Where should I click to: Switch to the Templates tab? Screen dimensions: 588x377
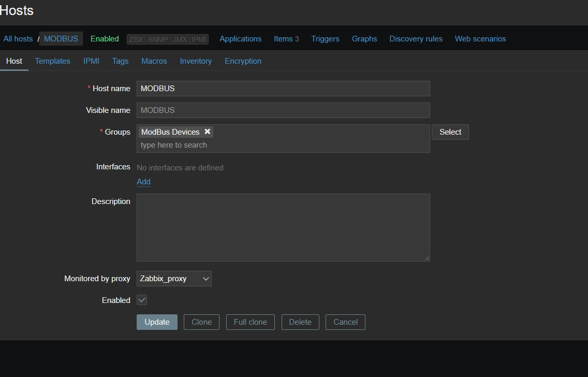pyautogui.click(x=52, y=61)
